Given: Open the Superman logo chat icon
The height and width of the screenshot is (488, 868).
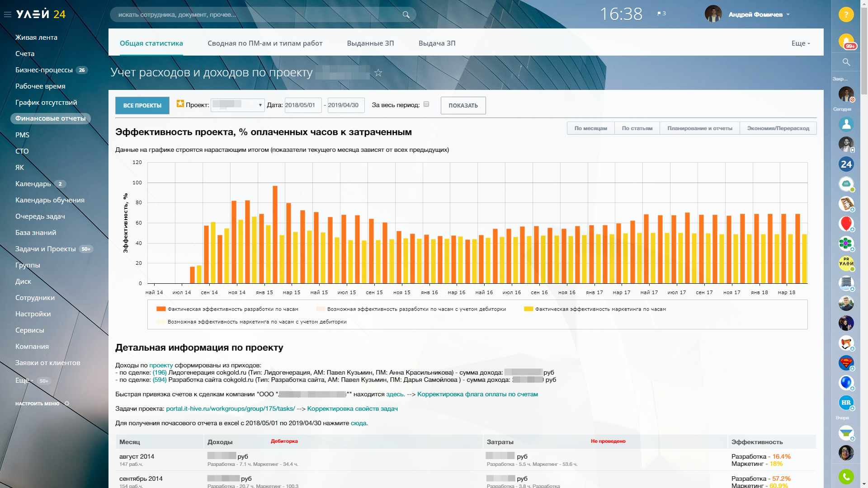Looking at the screenshot, I should [x=846, y=363].
